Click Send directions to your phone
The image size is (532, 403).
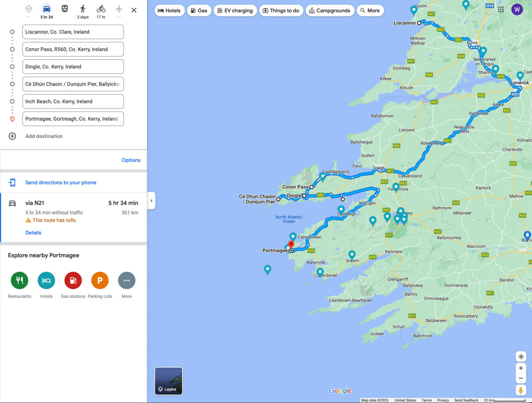click(60, 182)
